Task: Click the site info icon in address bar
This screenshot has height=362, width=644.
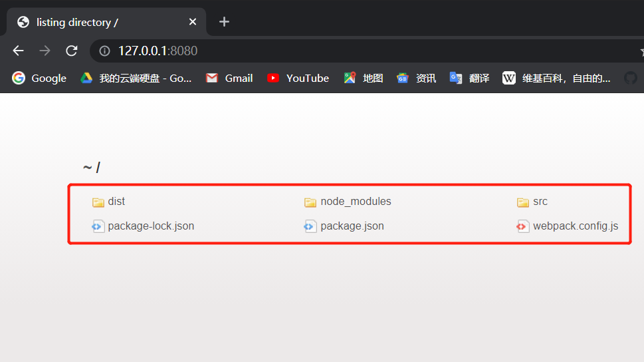Action: tap(105, 51)
